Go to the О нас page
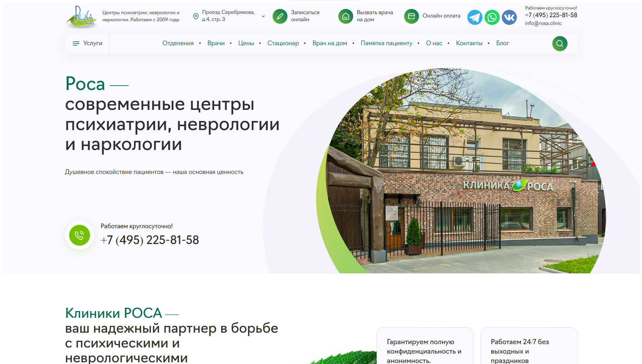 click(434, 43)
